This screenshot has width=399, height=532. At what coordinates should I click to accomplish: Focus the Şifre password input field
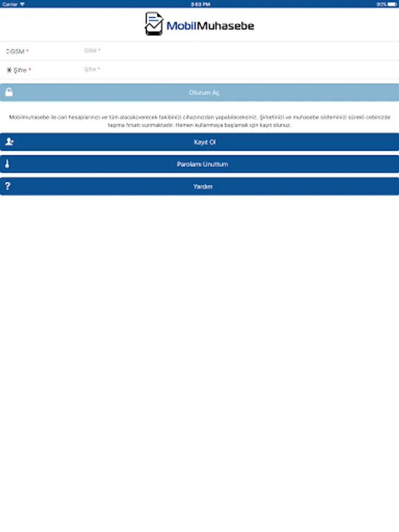(x=239, y=70)
